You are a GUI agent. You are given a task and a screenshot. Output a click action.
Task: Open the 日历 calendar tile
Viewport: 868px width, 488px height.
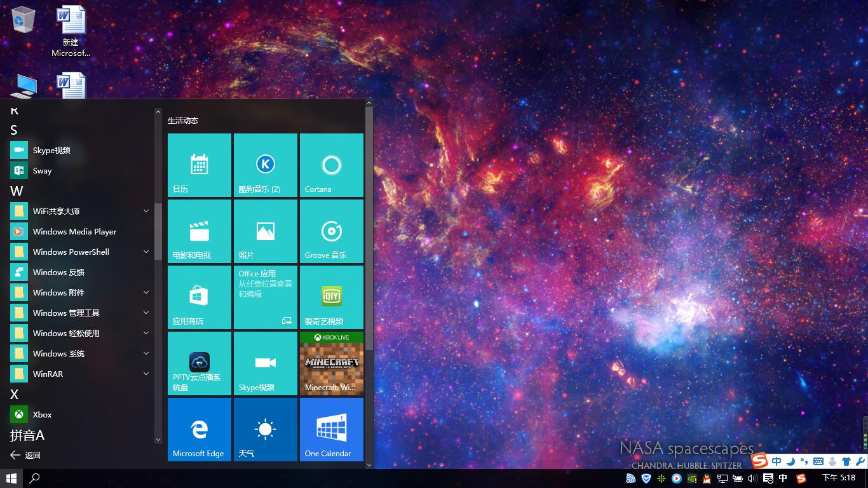(x=200, y=165)
